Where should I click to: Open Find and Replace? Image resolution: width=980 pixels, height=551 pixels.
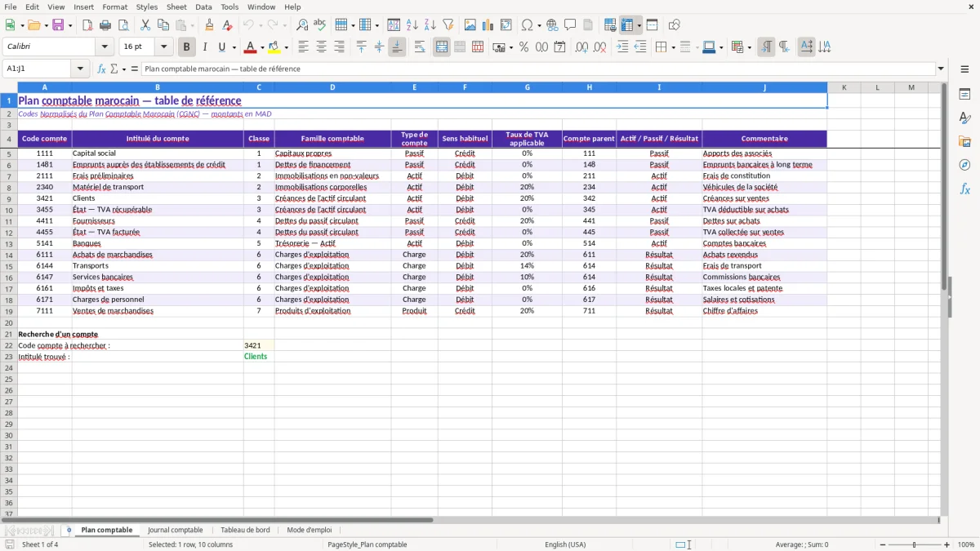point(302,25)
